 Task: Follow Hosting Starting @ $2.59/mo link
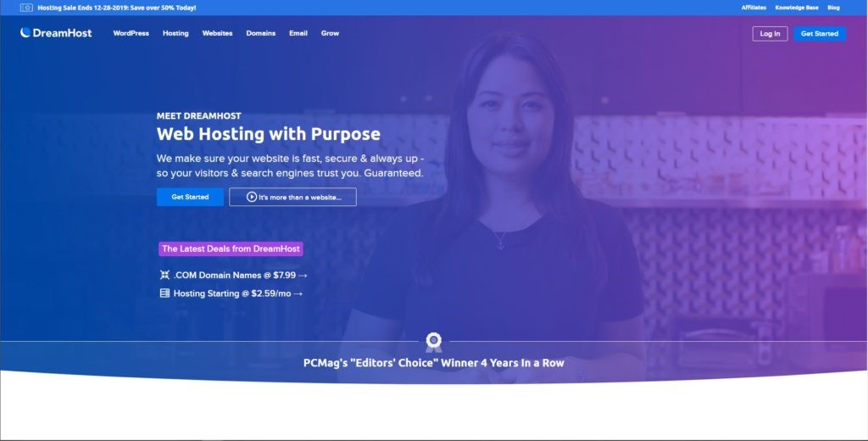pos(238,293)
